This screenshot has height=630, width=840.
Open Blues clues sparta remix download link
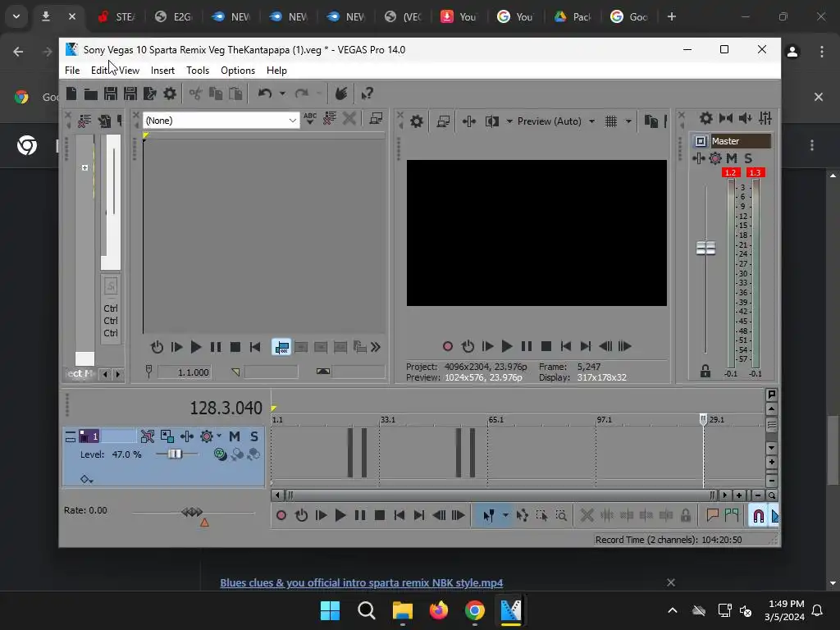[x=362, y=583]
